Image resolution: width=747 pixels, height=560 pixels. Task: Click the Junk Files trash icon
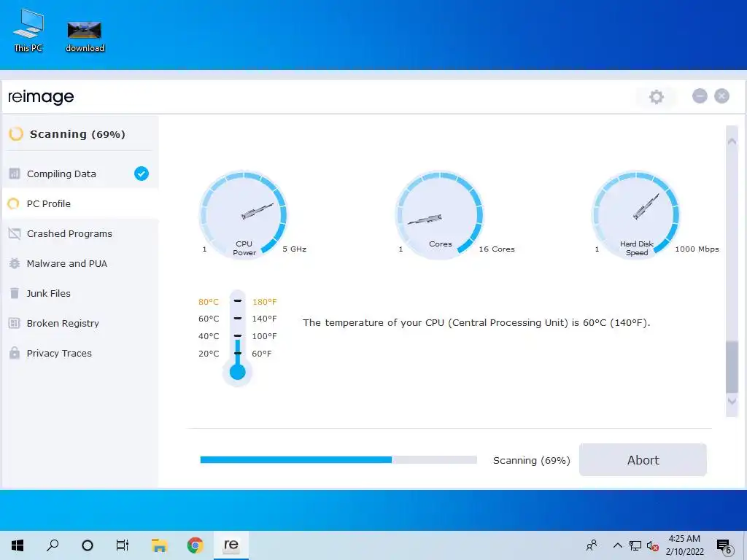[x=15, y=293]
